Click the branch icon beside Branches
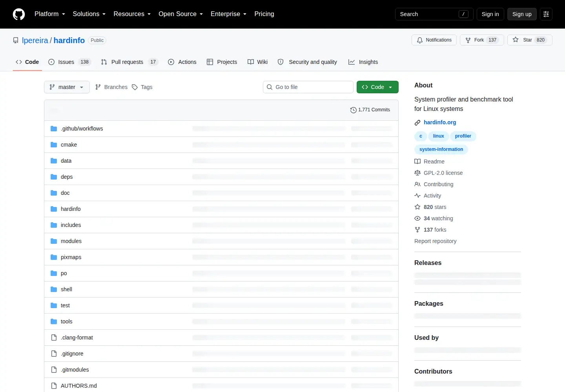 click(98, 87)
